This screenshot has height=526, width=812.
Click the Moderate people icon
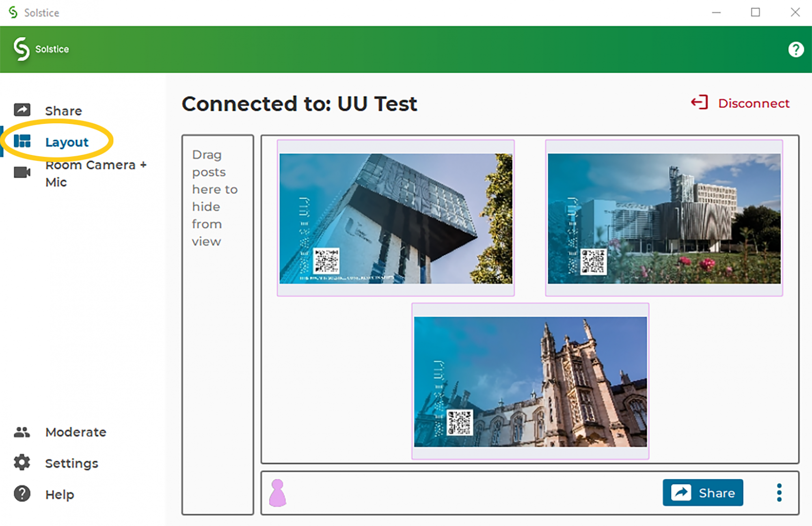click(x=22, y=432)
